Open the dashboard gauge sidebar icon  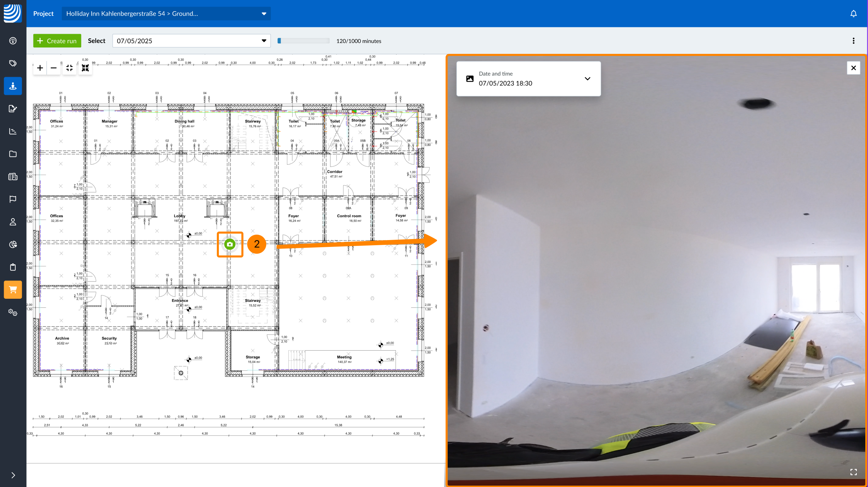tap(13, 41)
